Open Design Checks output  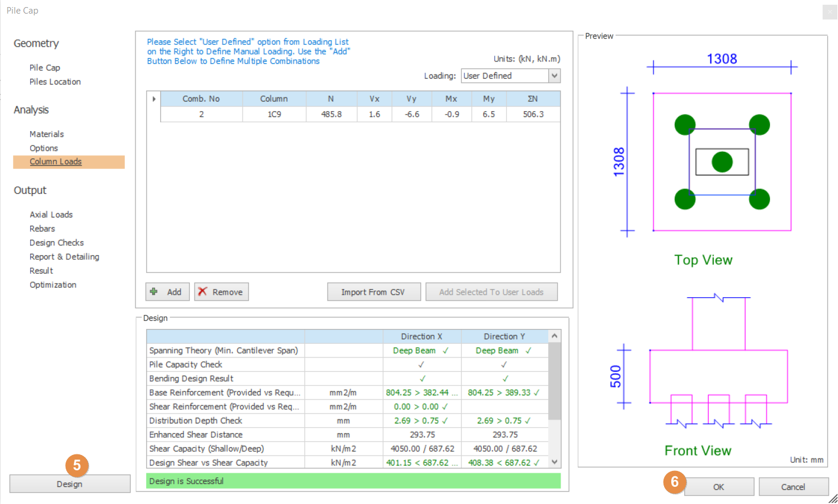pyautogui.click(x=57, y=243)
